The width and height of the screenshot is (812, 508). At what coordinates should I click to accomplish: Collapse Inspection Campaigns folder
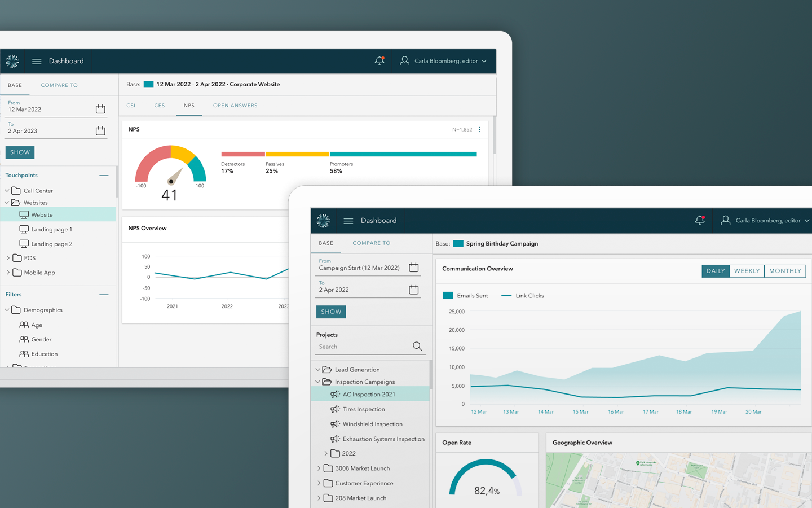click(x=318, y=382)
